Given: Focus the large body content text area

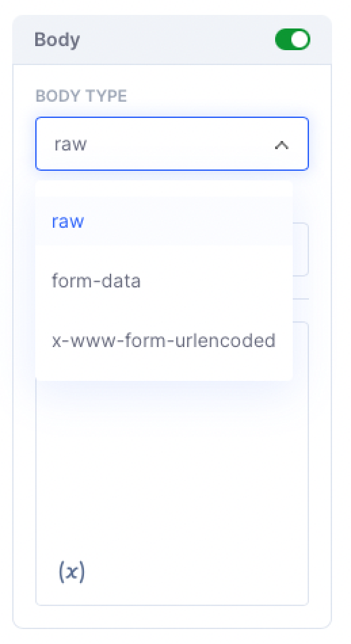Looking at the screenshot, I should pyautogui.click(x=172, y=463).
